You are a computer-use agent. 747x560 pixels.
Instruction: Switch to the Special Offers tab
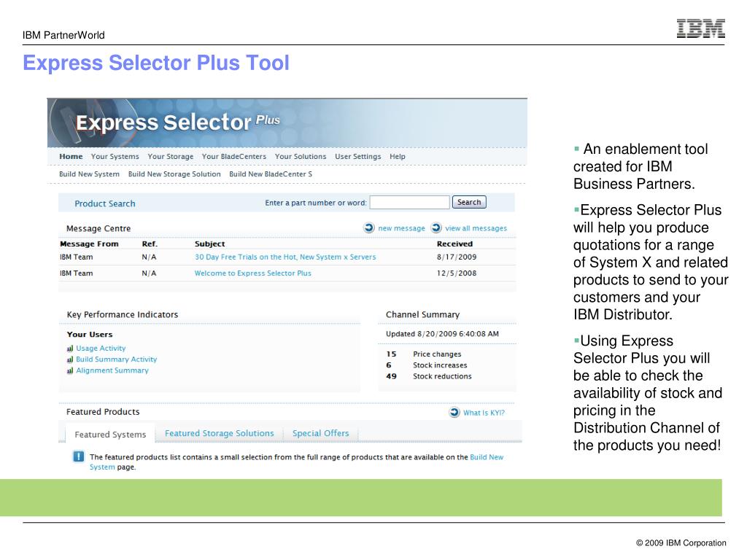click(x=321, y=433)
